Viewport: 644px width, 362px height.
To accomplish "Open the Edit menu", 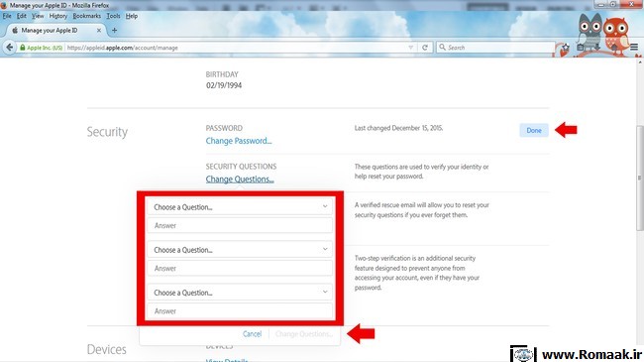I will (22, 16).
